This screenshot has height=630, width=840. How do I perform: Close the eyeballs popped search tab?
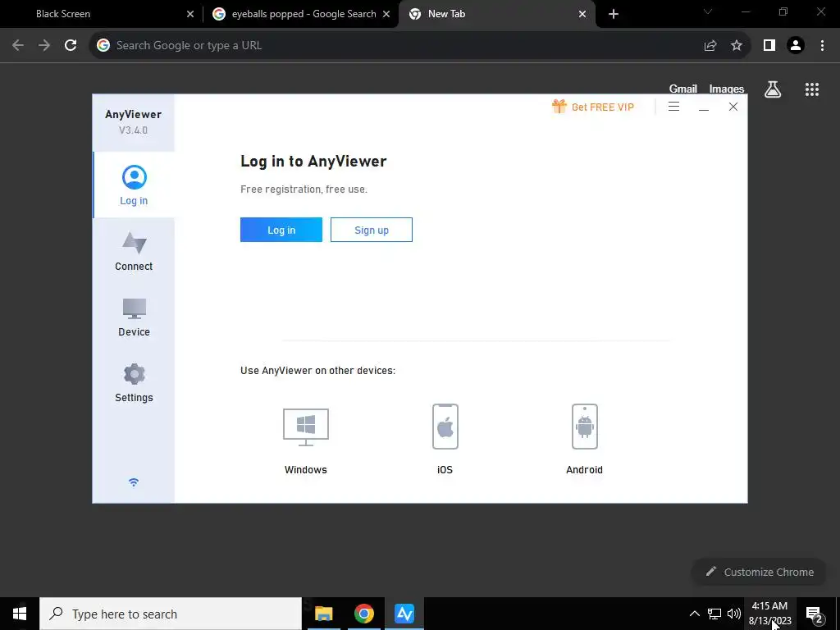point(386,15)
